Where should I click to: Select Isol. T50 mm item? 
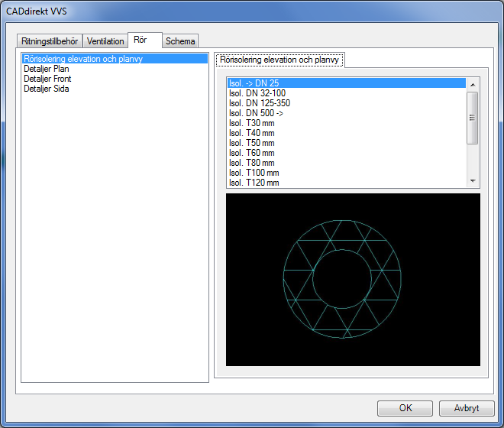click(x=347, y=143)
